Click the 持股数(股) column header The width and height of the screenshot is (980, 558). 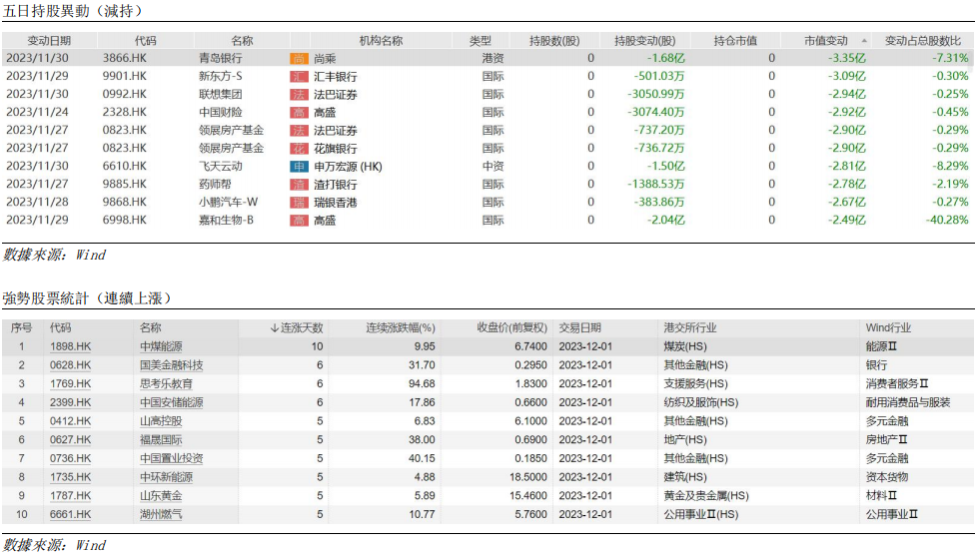tap(554, 41)
